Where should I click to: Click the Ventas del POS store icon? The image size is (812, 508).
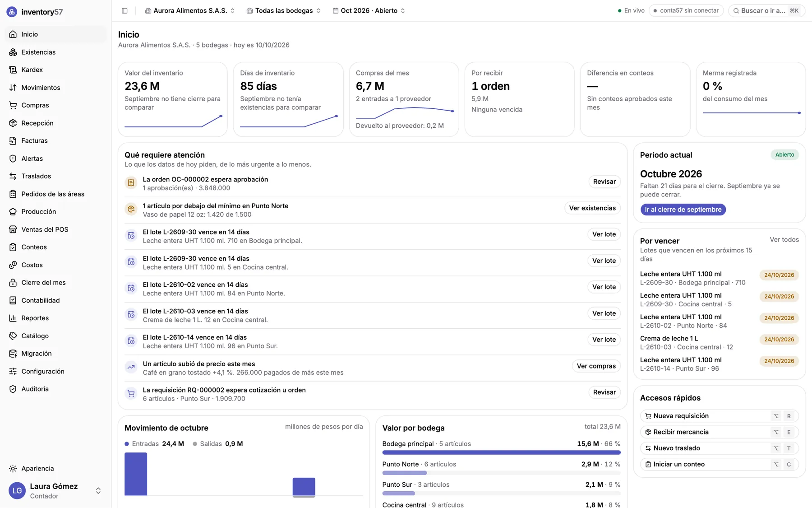[13, 229]
